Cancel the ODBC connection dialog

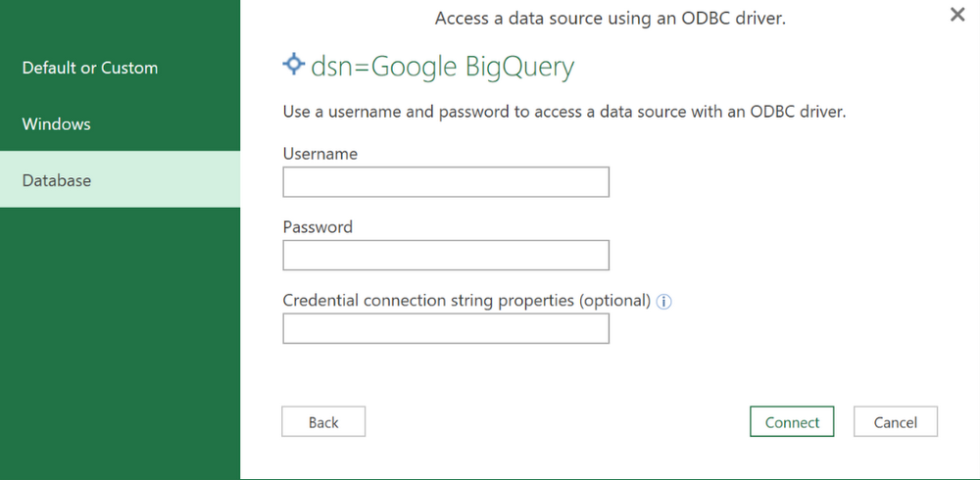tap(895, 422)
